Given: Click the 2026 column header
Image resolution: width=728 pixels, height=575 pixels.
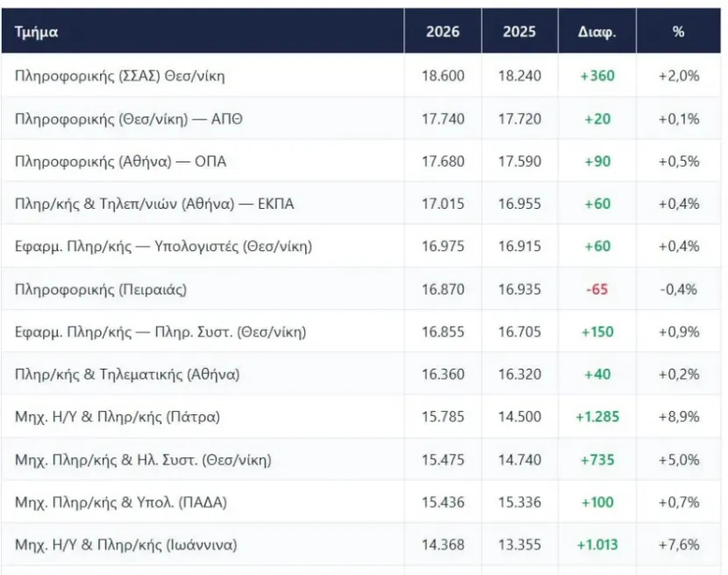Looking at the screenshot, I should click(443, 31).
